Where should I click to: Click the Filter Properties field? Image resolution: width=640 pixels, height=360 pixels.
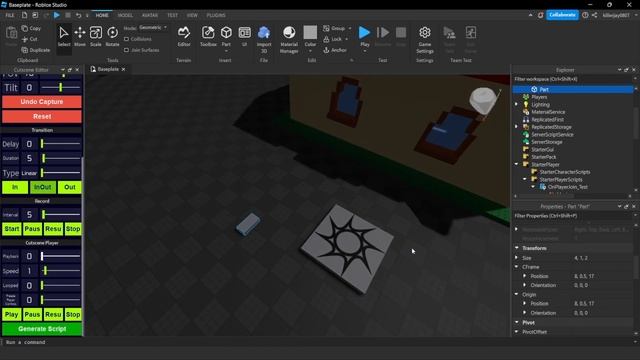[x=572, y=216]
